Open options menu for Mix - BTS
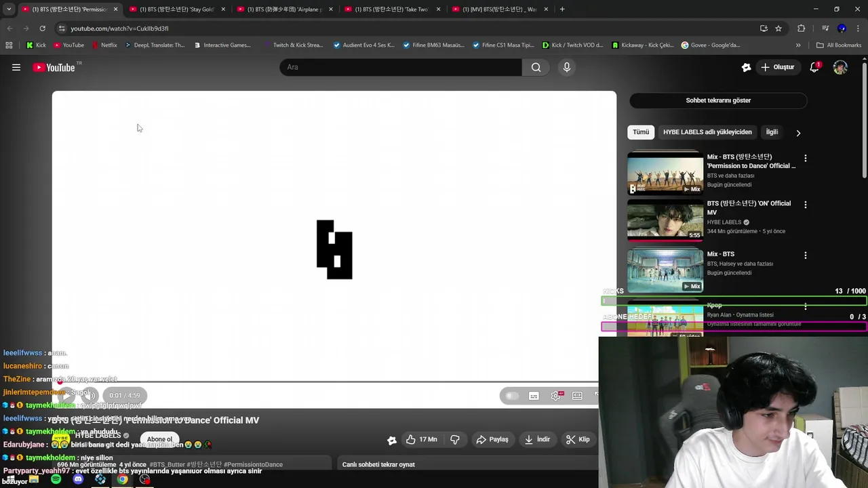 coord(806,256)
